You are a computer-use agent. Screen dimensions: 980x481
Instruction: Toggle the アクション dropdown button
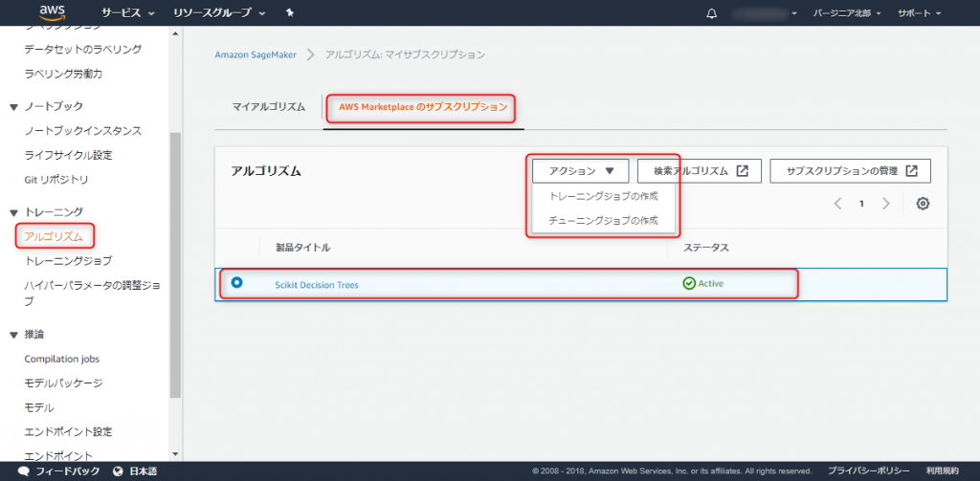click(581, 170)
